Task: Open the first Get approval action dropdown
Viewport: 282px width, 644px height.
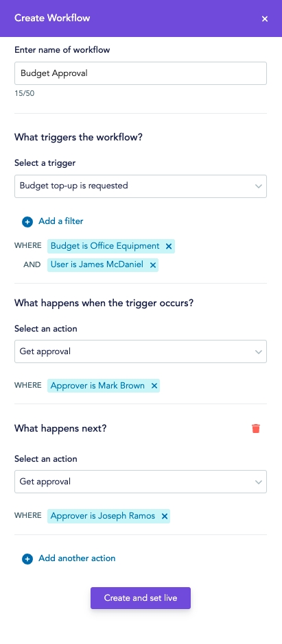Action: pyautogui.click(x=141, y=351)
